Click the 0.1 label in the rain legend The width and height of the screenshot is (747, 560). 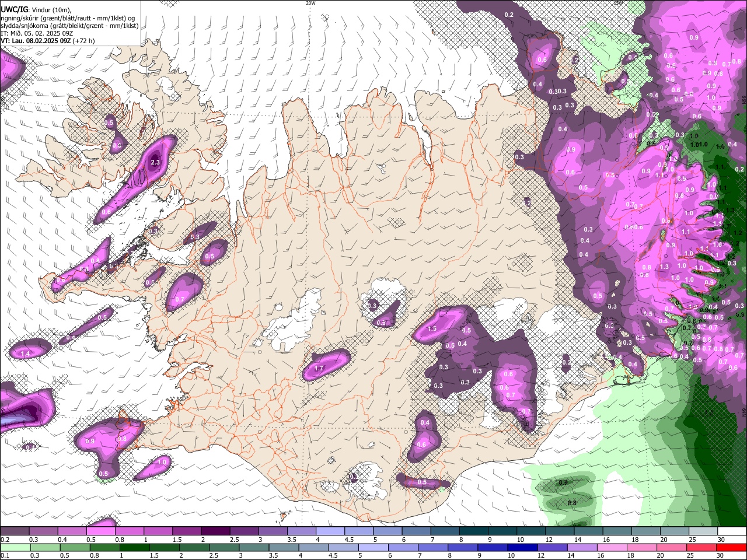click(5, 556)
